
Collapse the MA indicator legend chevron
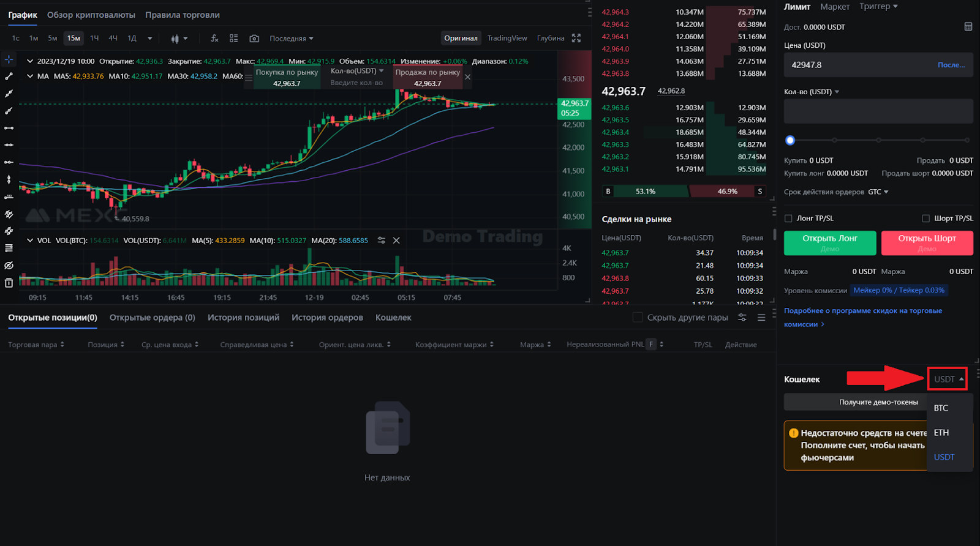point(30,76)
